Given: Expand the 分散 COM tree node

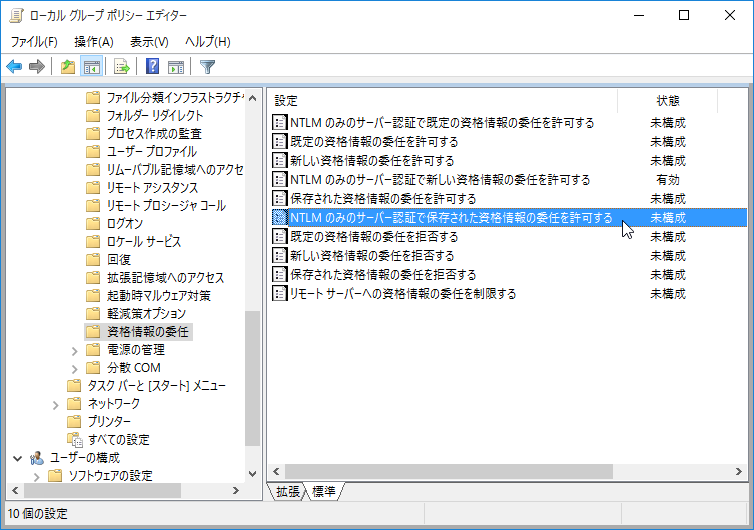Looking at the screenshot, I should 75,369.
